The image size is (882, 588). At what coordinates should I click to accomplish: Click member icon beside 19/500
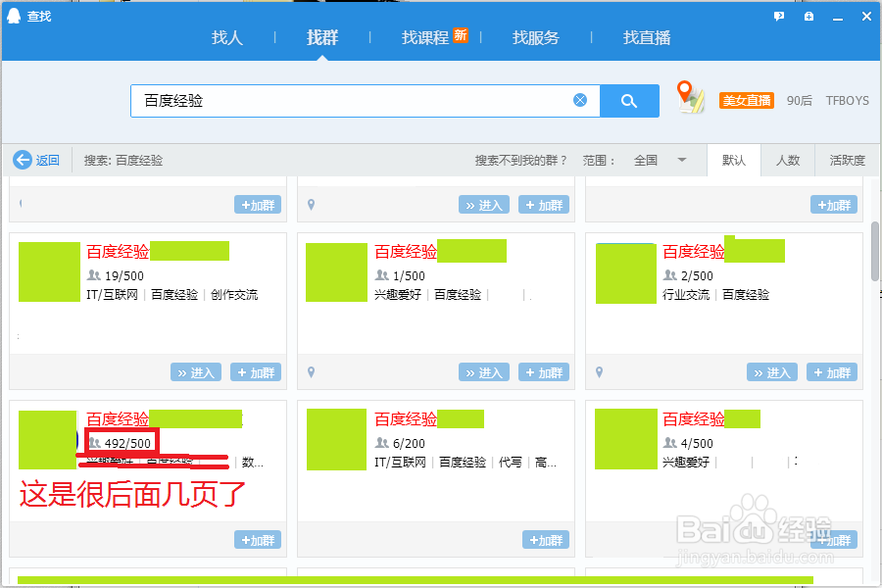[x=93, y=275]
